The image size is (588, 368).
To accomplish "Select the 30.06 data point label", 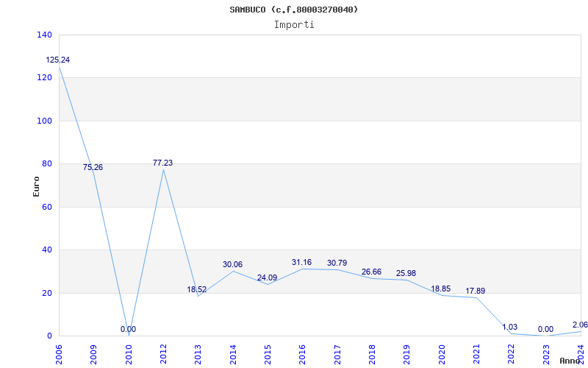I will [x=232, y=265].
